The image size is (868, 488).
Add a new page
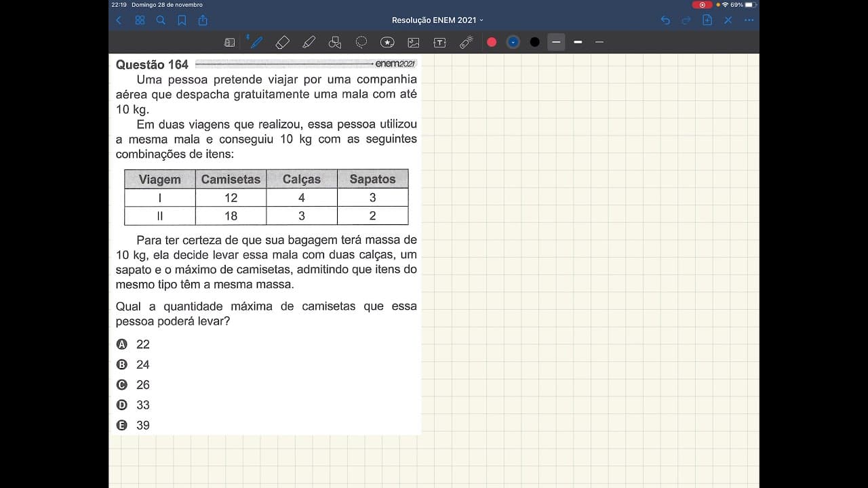coord(707,20)
